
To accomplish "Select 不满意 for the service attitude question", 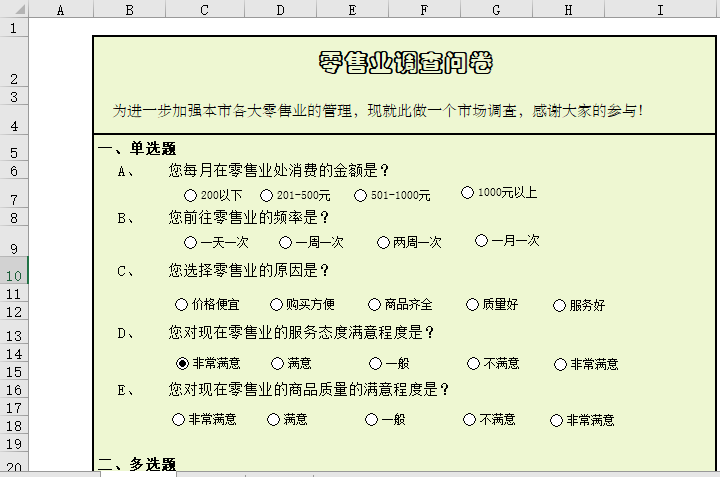I will pos(473,364).
